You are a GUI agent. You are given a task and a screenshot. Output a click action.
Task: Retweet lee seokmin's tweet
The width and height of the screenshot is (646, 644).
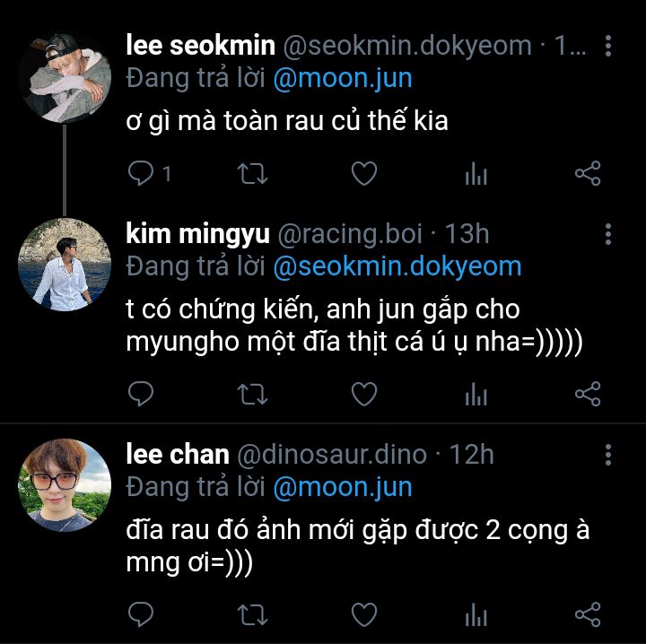252,173
